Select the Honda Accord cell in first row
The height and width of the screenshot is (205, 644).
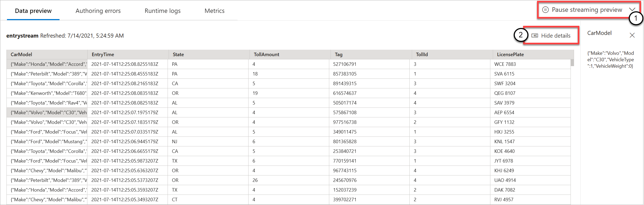pos(49,64)
